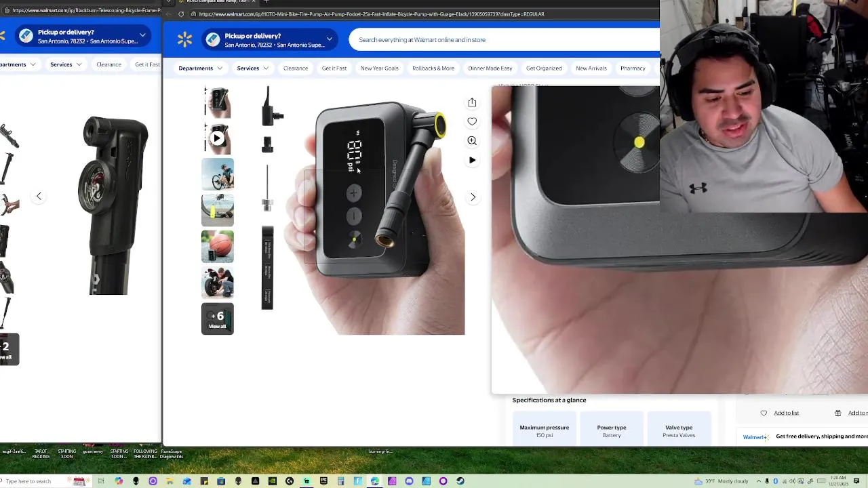Open Microsoft Edge from the taskbar

pos(375,481)
